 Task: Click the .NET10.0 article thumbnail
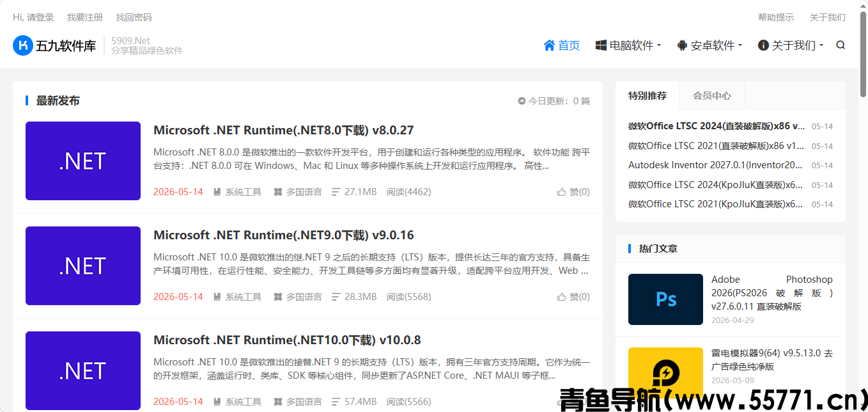[83, 371]
